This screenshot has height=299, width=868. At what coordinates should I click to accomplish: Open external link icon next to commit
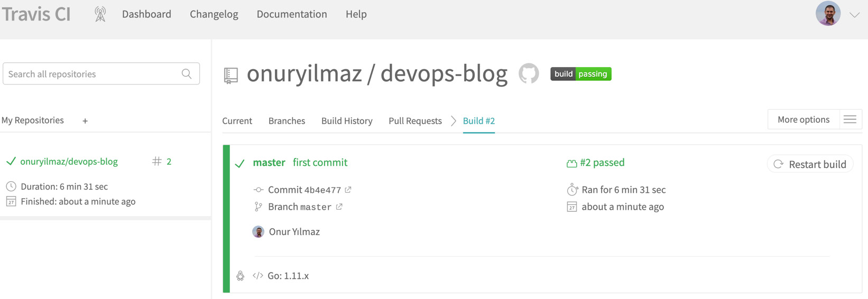[x=348, y=190]
